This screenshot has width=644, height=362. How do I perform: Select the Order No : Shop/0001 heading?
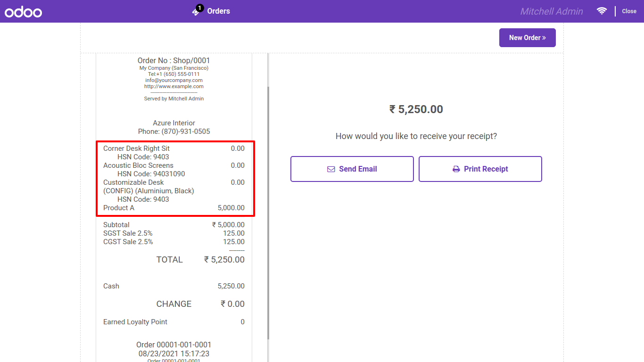coord(174,60)
